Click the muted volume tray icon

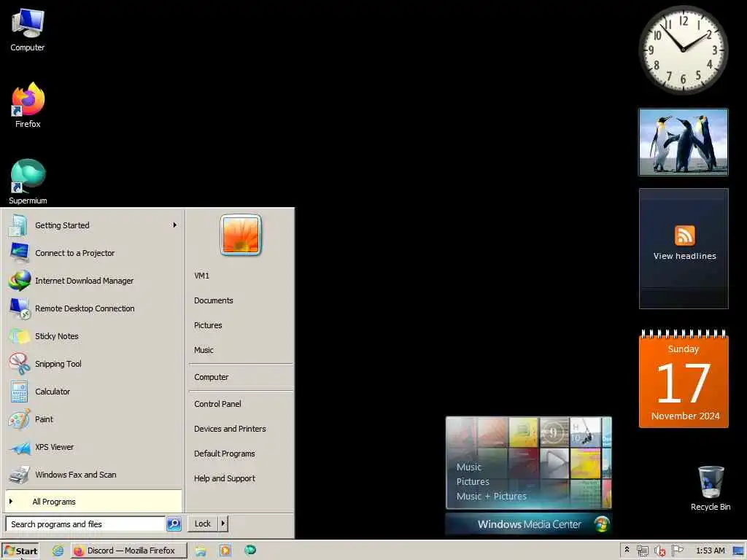(659, 551)
